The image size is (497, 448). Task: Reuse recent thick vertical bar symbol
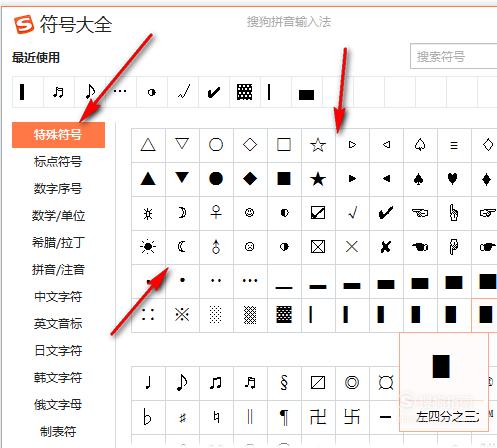pos(28,92)
